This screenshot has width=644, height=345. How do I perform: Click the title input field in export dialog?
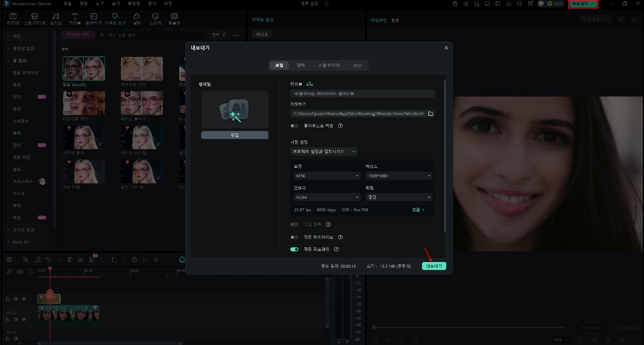362,94
